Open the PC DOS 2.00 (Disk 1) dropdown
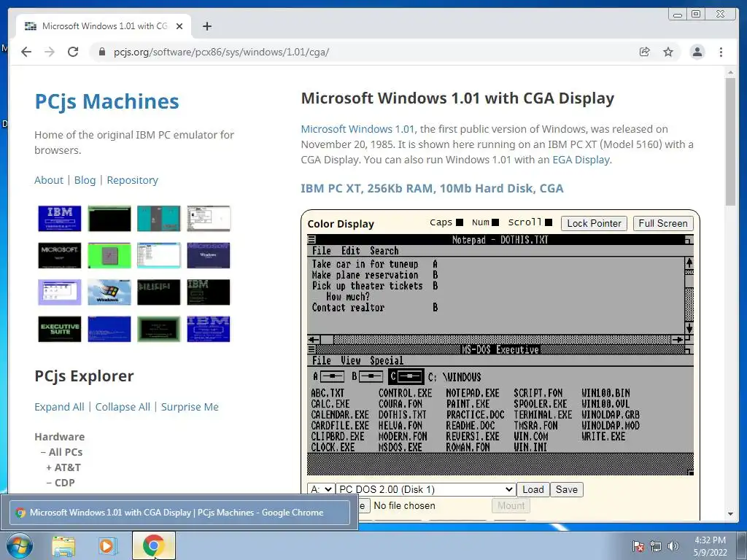 click(x=425, y=489)
